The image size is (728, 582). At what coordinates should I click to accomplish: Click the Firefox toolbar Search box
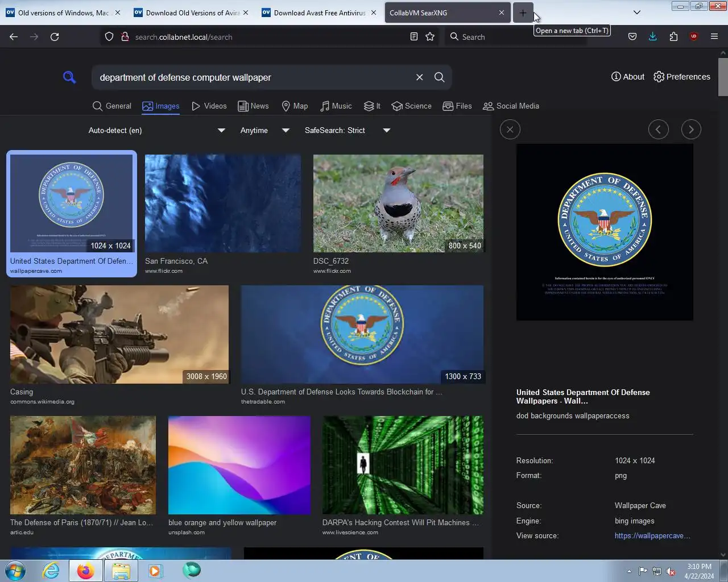coord(515,37)
